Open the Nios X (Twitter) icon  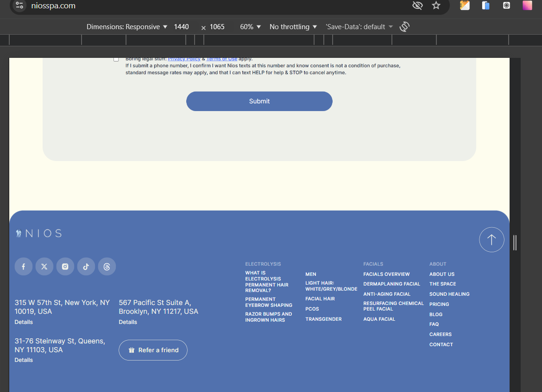coord(44,266)
